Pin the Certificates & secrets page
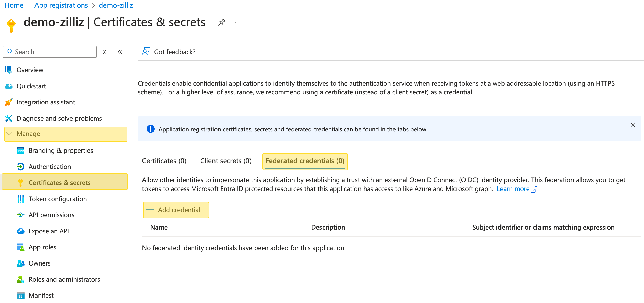 coord(222,22)
